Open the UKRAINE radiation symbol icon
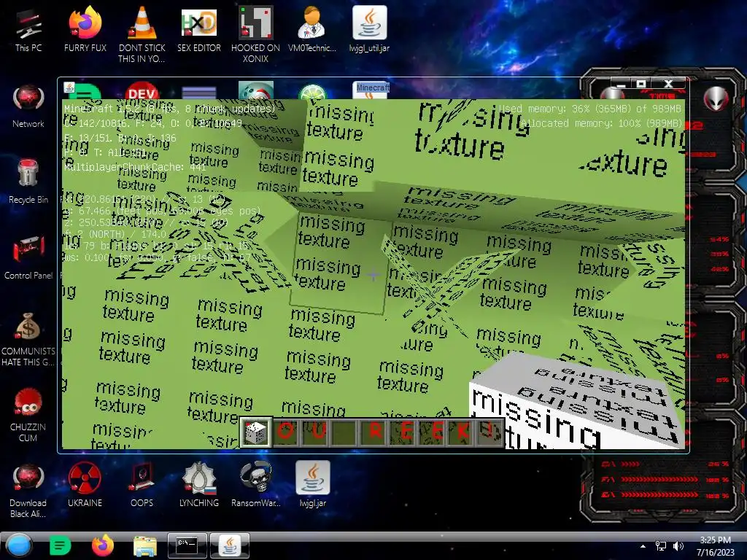Viewport: 747px width, 560px height. point(85,485)
